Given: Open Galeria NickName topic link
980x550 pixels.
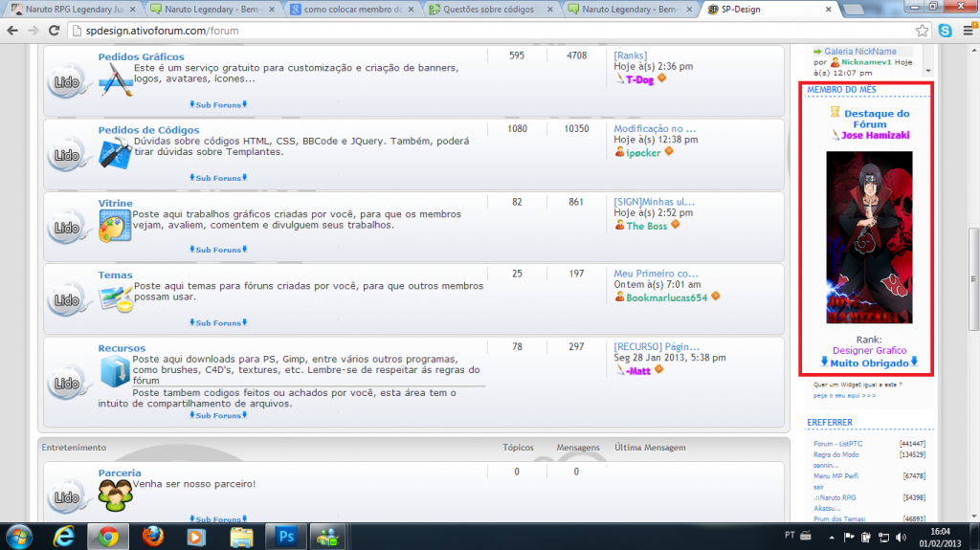Looking at the screenshot, I should coord(860,52).
